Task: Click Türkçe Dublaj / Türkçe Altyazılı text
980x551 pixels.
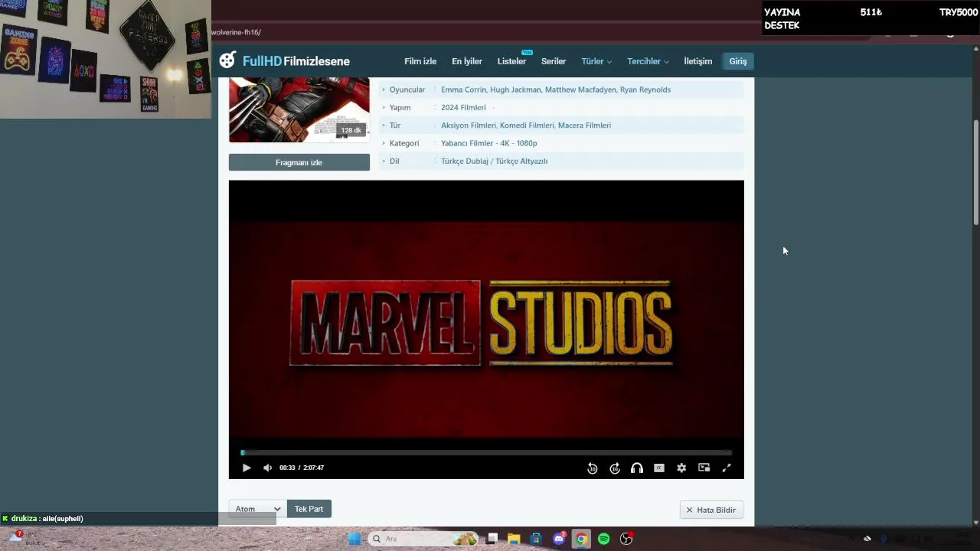Action: click(495, 161)
